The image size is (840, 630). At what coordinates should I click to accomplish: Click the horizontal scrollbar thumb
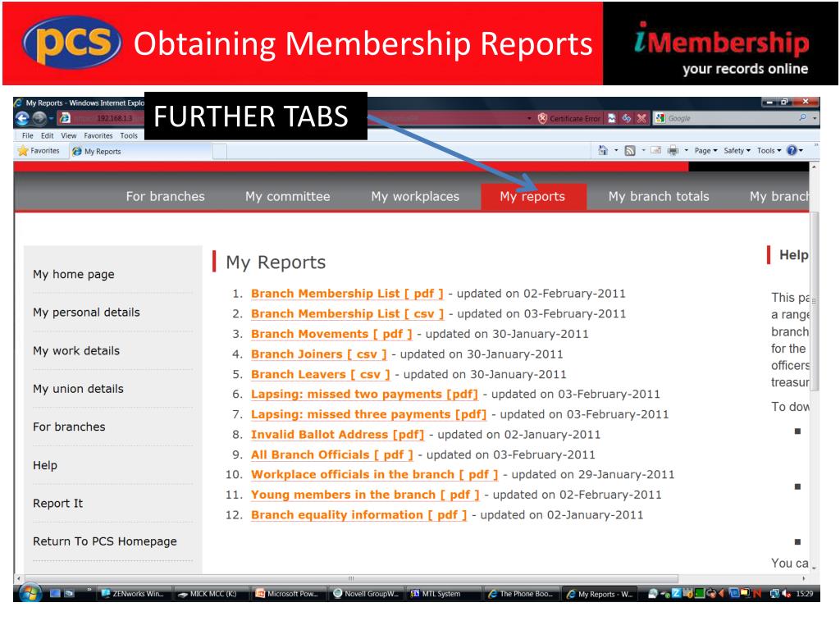[351, 578]
